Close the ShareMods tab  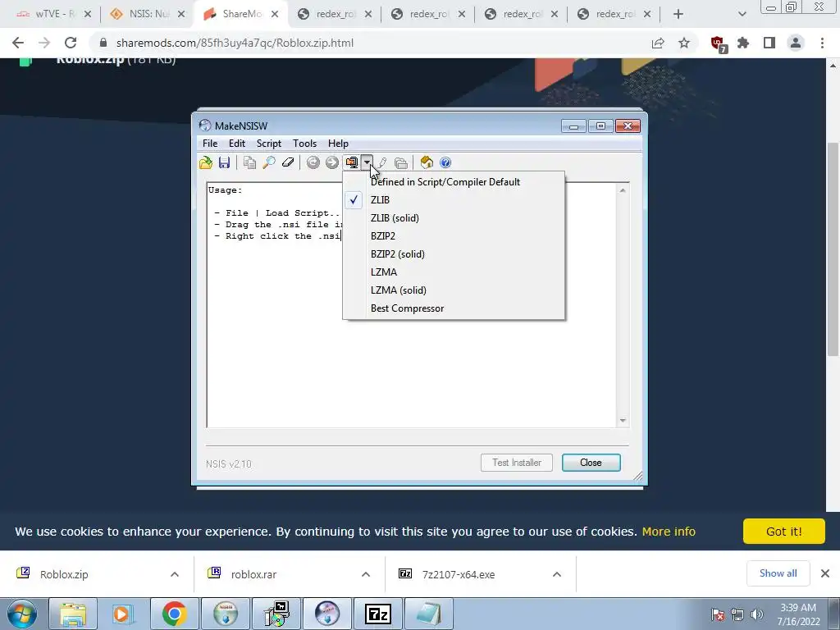coord(275,14)
